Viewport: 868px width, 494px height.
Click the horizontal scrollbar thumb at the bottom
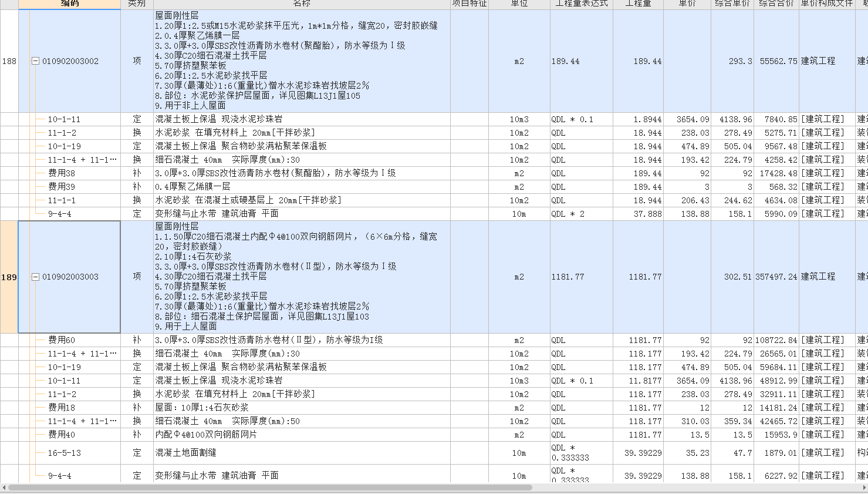click(x=270, y=488)
